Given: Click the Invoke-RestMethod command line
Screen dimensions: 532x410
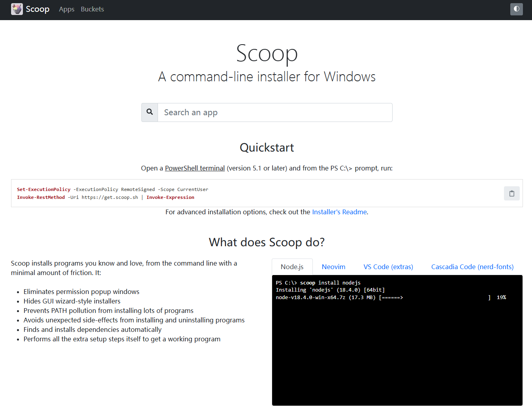Looking at the screenshot, I should 105,197.
